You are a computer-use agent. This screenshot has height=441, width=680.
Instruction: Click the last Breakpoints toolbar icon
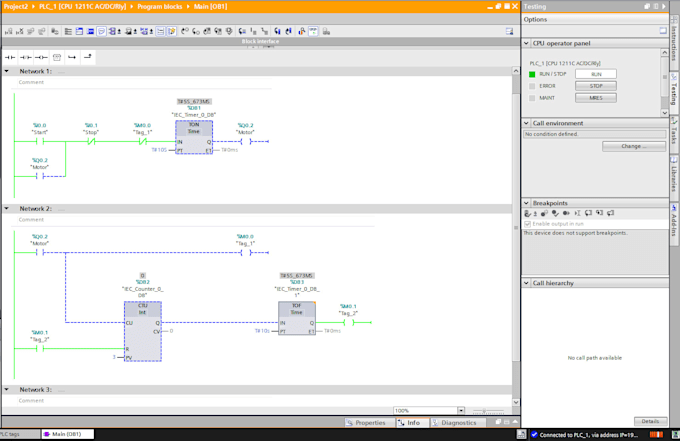click(x=611, y=213)
